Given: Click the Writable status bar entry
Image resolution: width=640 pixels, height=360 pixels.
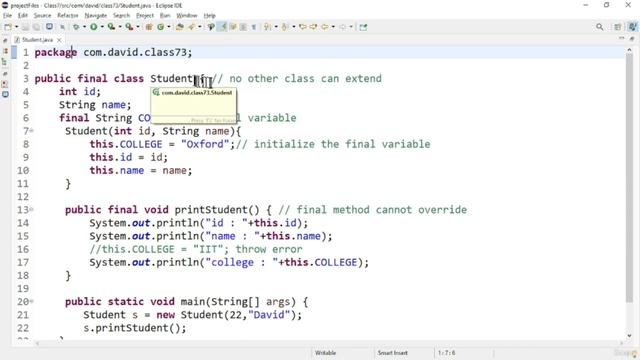Looking at the screenshot, I should click(x=325, y=353).
